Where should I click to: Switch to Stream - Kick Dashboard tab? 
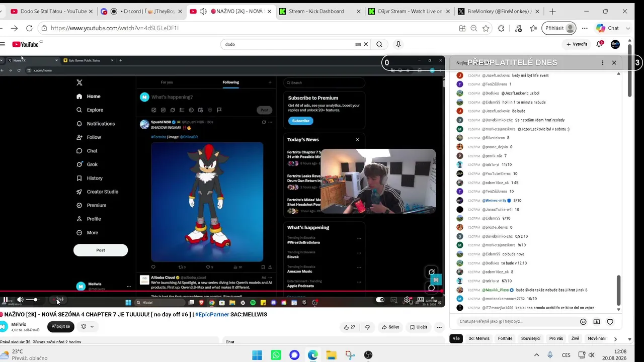pyautogui.click(x=319, y=11)
